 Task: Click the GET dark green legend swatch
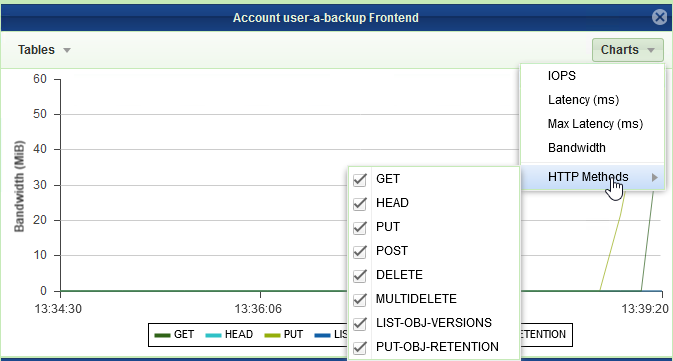point(163,335)
